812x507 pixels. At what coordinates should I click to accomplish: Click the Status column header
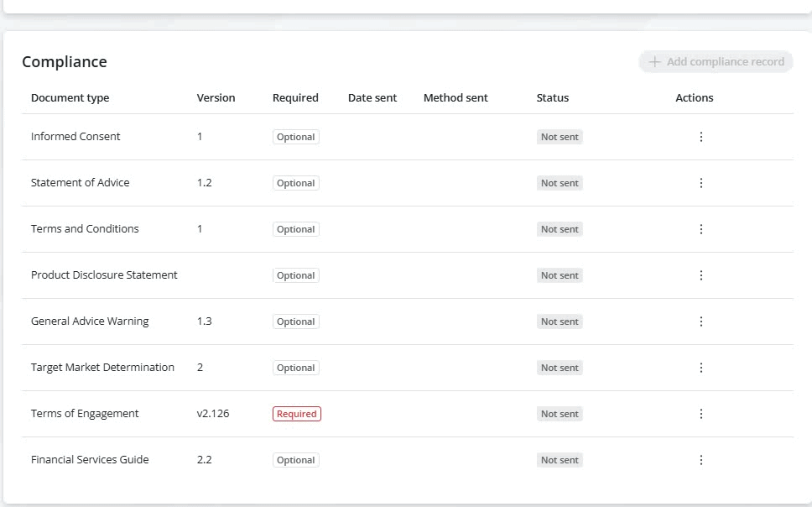(553, 98)
